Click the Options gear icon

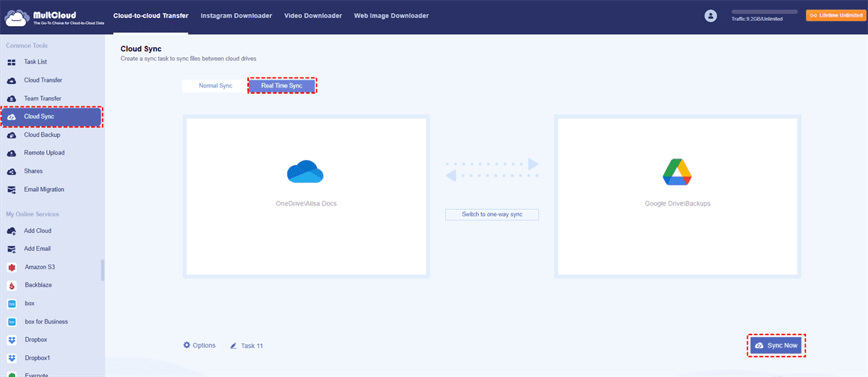tap(187, 345)
